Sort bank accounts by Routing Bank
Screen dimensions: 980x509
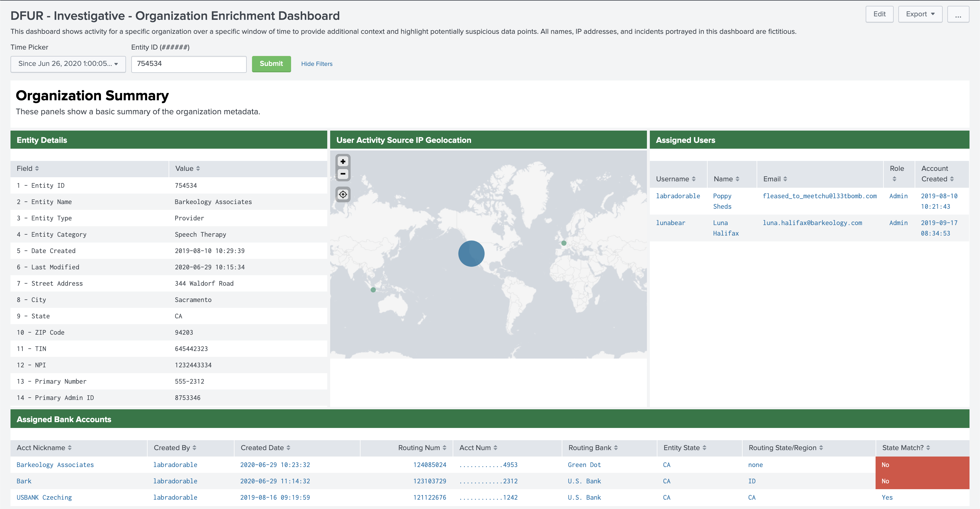tap(593, 448)
